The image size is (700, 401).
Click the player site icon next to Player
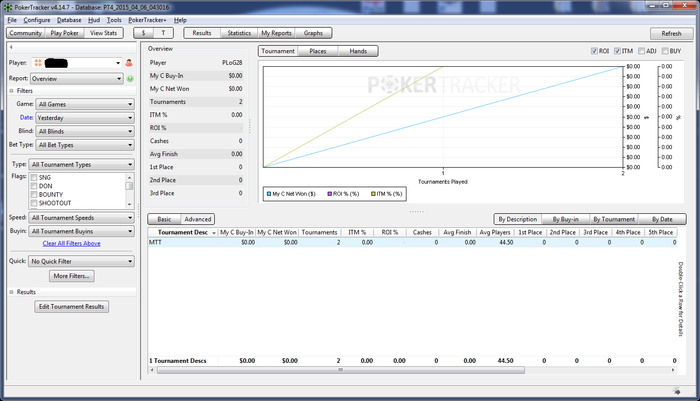[x=38, y=63]
